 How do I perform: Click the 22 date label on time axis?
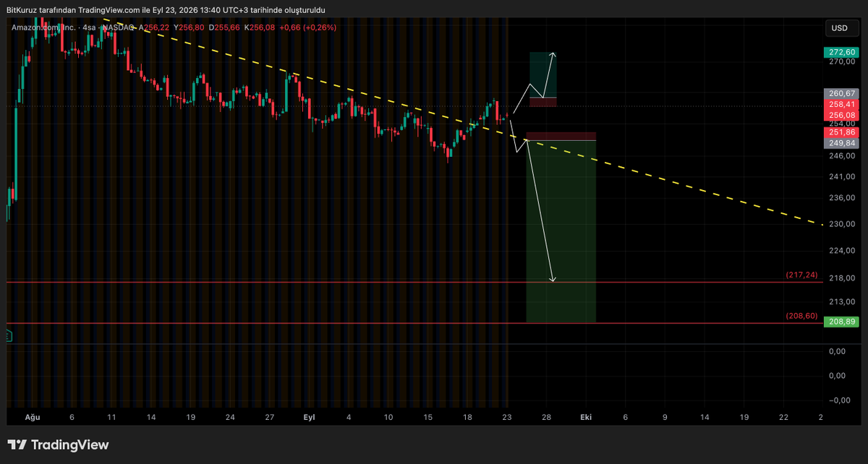click(x=783, y=418)
